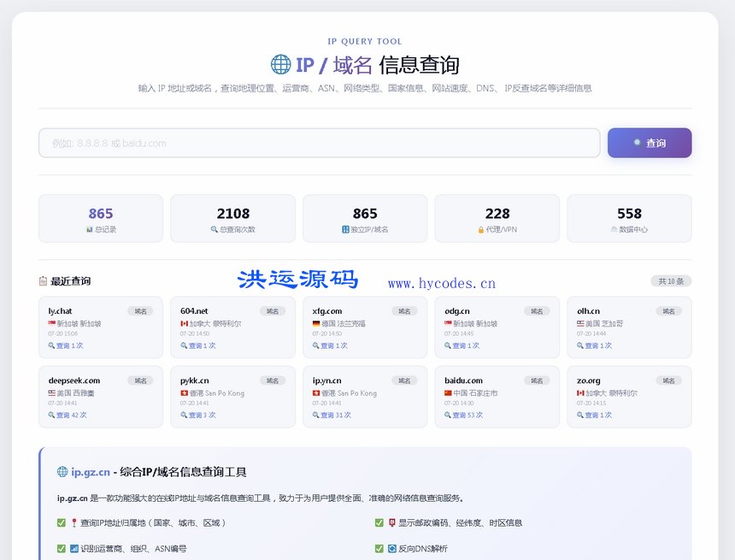
Task: Click the 代理/VPN lock icon
Action: tap(481, 230)
